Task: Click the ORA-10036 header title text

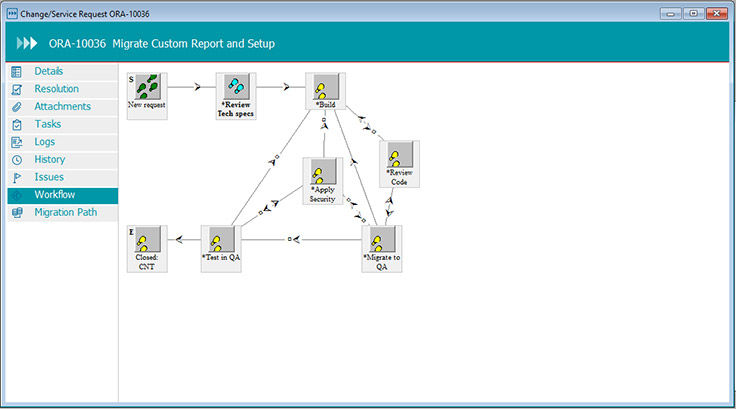Action: tap(162, 44)
